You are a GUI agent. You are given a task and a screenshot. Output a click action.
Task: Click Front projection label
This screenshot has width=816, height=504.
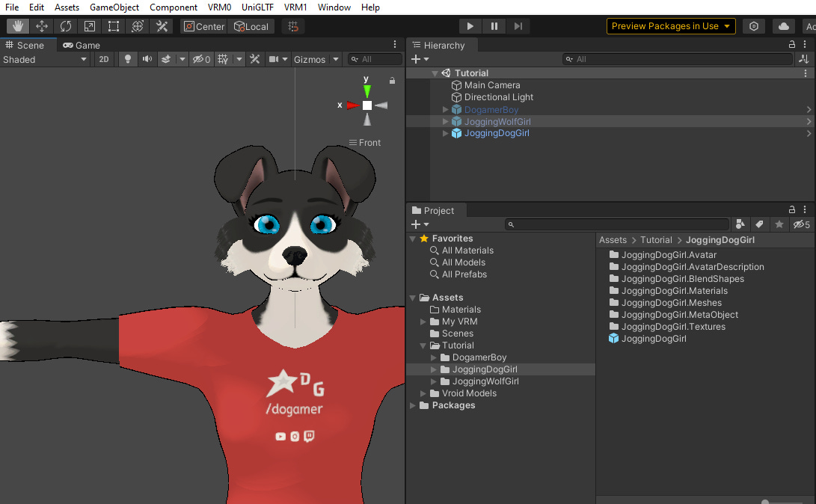[369, 143]
